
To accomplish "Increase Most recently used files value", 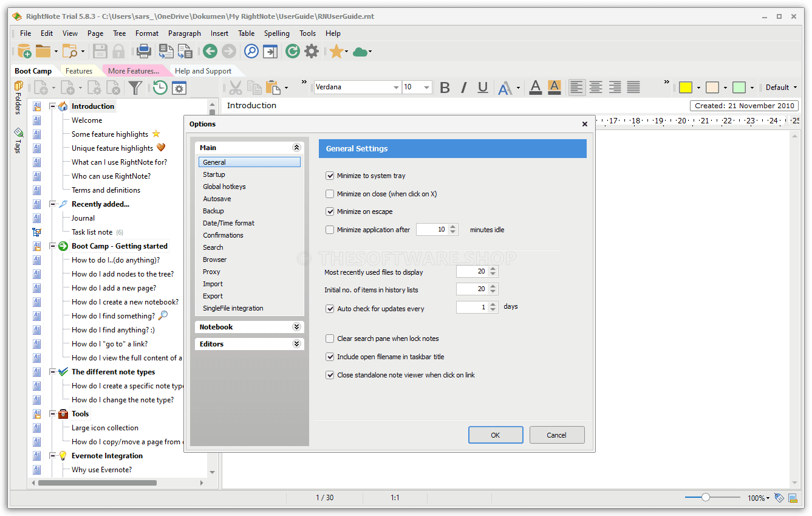I will pyautogui.click(x=493, y=269).
